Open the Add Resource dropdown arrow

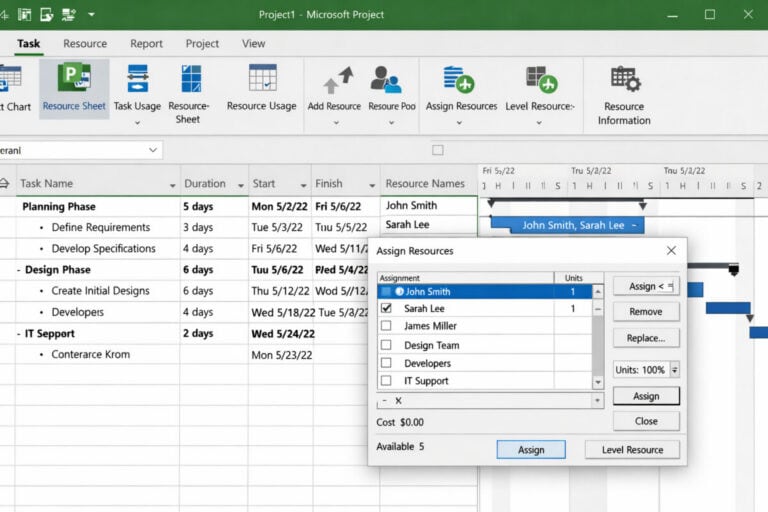(x=336, y=123)
